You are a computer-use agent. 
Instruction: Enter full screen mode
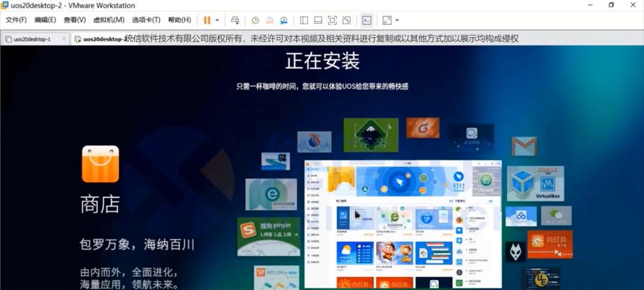click(333, 20)
